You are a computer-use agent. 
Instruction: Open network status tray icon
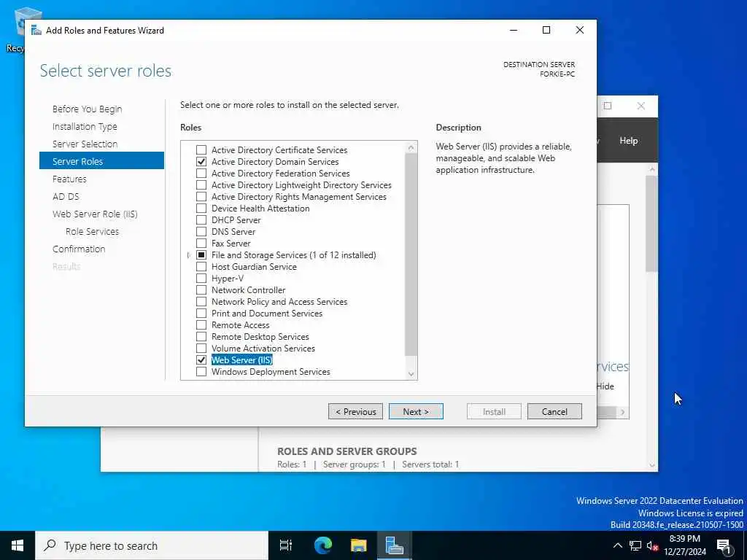coord(635,546)
